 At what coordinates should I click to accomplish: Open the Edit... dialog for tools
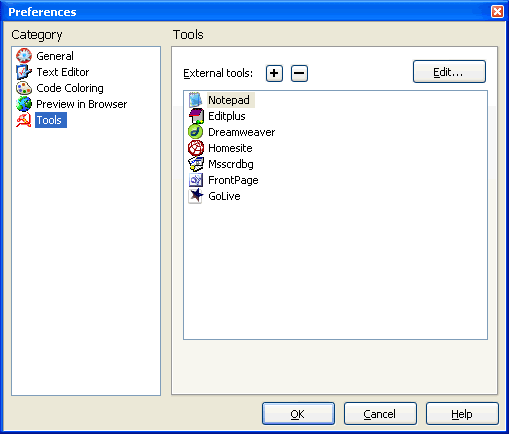coord(449,71)
